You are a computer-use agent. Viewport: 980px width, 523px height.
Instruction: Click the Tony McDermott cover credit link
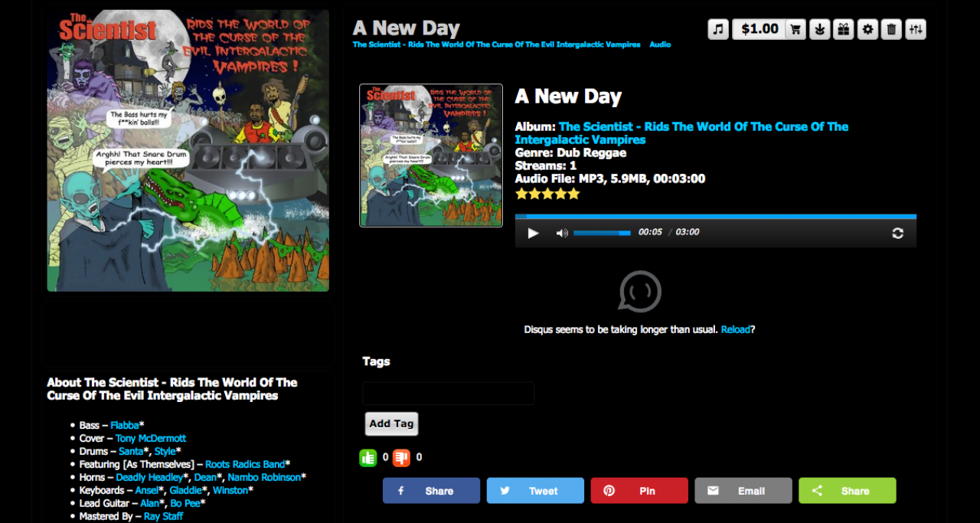pos(151,439)
